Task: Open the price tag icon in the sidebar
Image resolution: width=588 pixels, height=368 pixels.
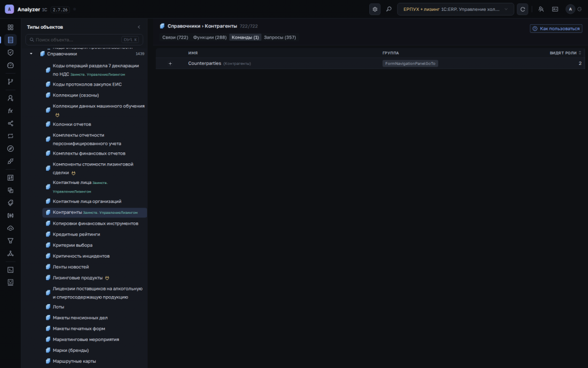Action: [x=10, y=203]
